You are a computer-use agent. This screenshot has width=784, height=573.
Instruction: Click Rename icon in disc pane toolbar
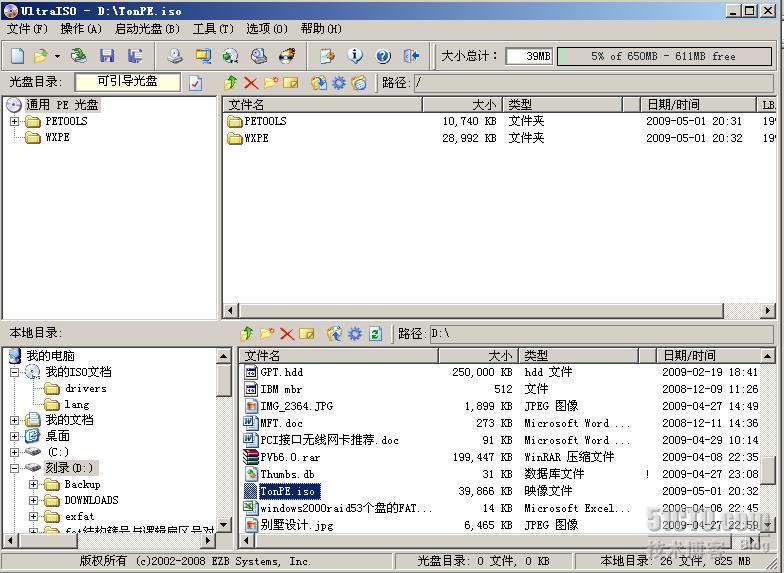tap(290, 82)
